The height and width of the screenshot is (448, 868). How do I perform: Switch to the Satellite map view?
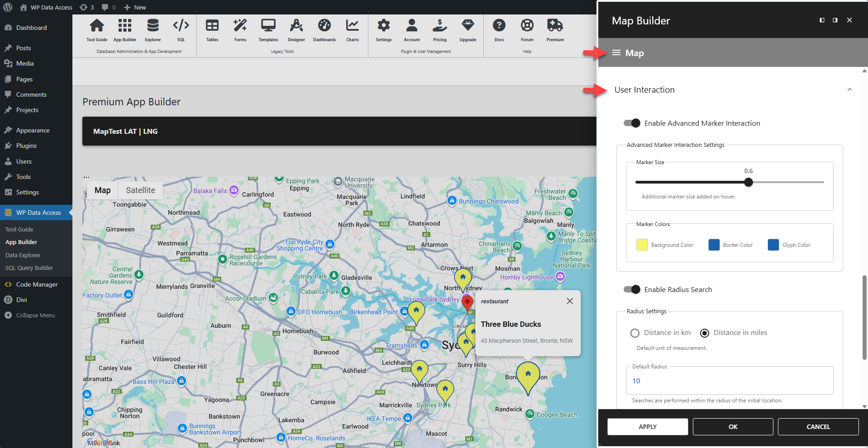(x=140, y=190)
